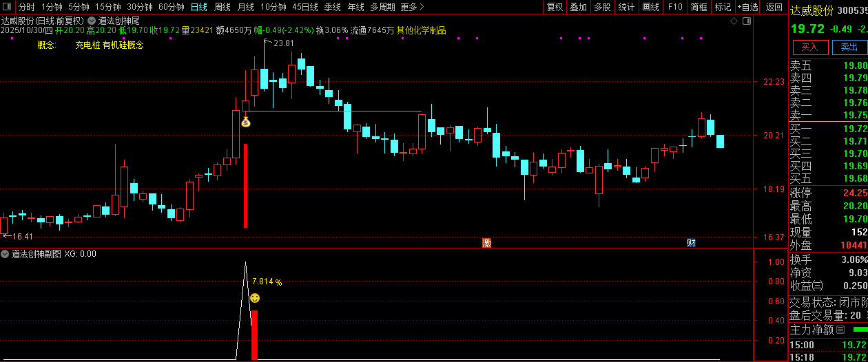
Task: Click the 卖五 price 19.80 row
Action: 828,66
